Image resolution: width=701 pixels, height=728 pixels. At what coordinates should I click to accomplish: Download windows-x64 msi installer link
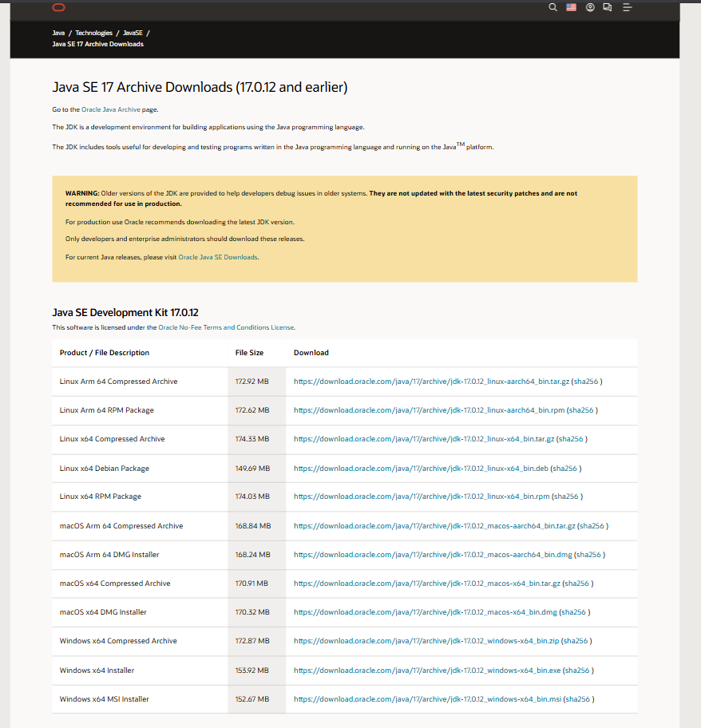[428, 700]
